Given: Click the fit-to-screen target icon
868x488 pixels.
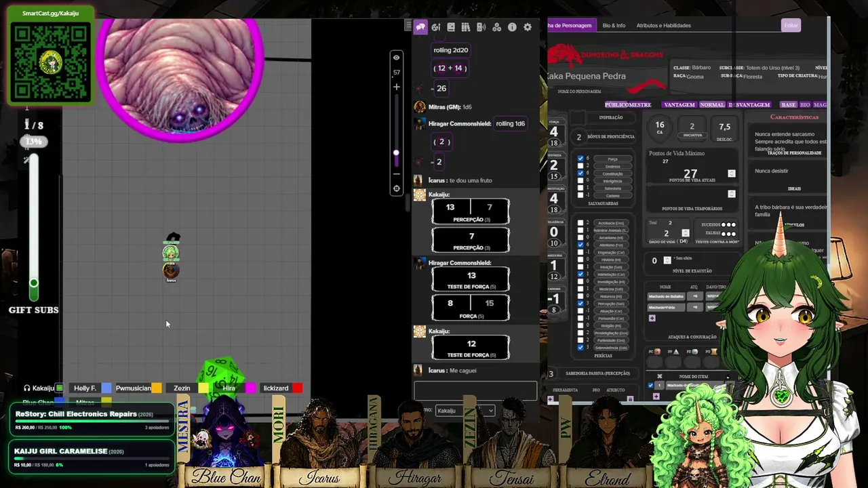Looking at the screenshot, I should [x=397, y=189].
